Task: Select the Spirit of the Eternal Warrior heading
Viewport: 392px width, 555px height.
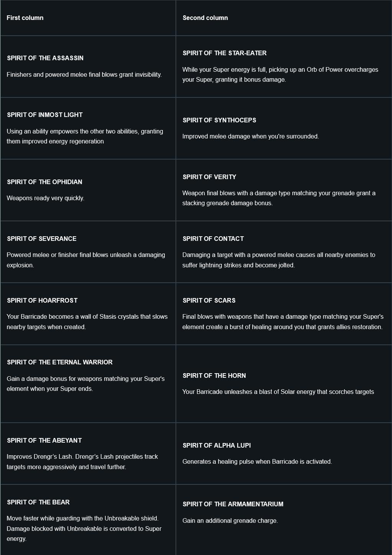Action: [x=60, y=362]
